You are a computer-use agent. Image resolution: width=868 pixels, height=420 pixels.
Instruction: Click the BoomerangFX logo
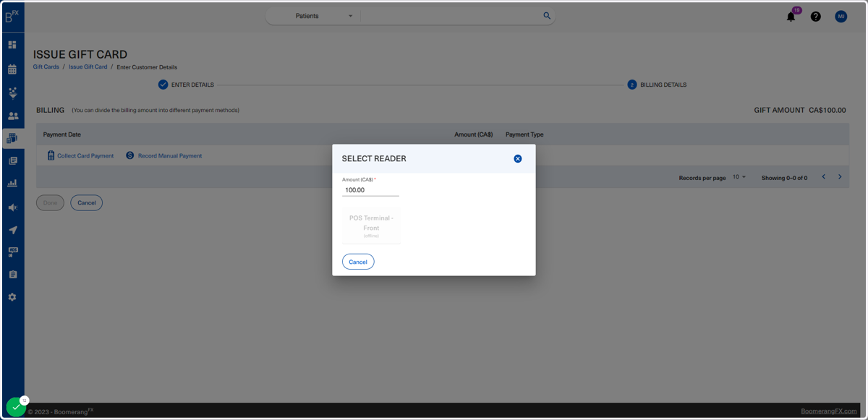click(x=12, y=17)
